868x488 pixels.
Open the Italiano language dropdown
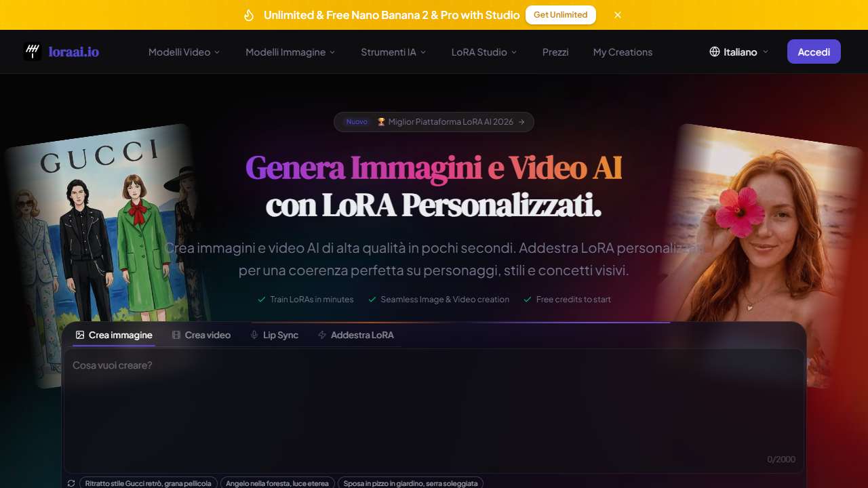point(739,52)
